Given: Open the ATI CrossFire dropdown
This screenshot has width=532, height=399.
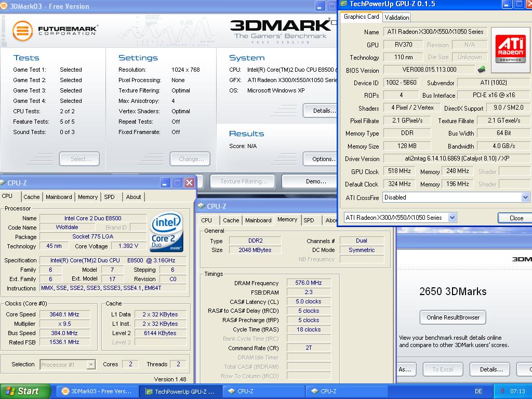Looking at the screenshot, I should (525, 197).
